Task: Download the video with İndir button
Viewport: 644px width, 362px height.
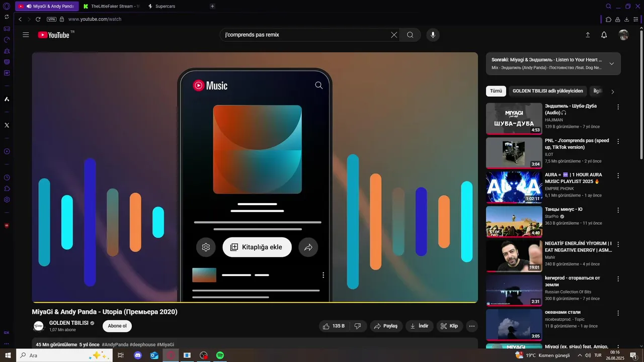Action: pos(420,326)
